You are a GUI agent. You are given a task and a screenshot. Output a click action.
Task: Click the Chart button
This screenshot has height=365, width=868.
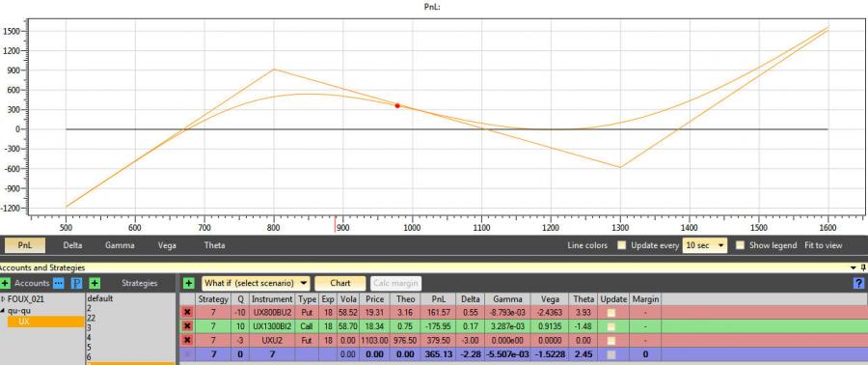click(x=339, y=283)
